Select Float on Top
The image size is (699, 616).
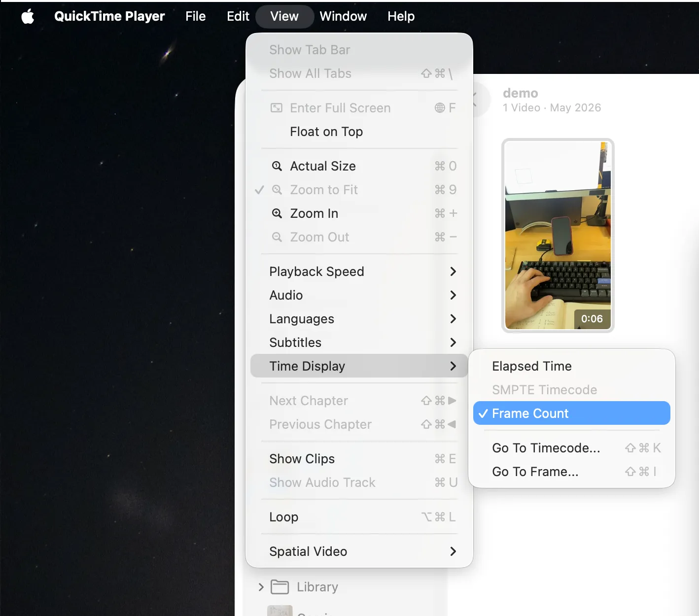point(359,132)
